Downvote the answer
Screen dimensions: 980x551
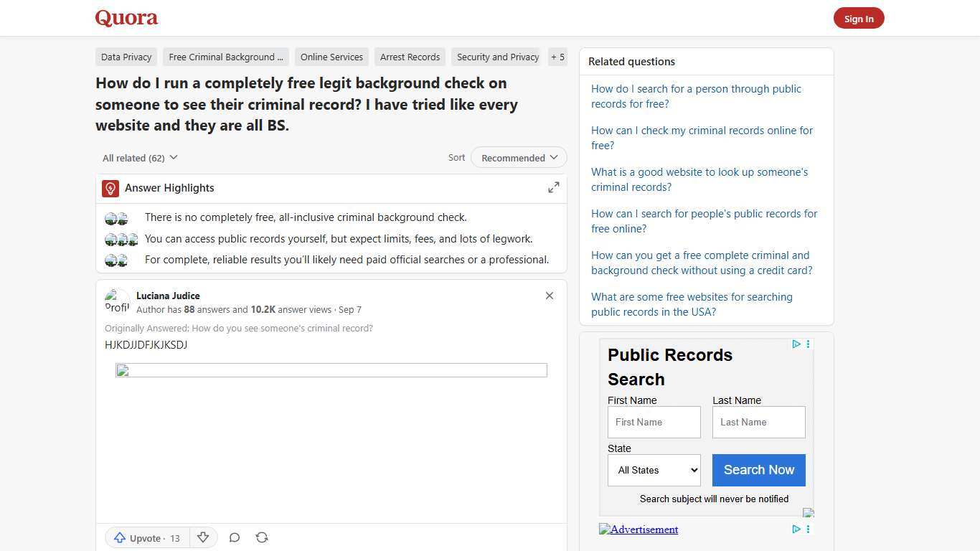203,537
